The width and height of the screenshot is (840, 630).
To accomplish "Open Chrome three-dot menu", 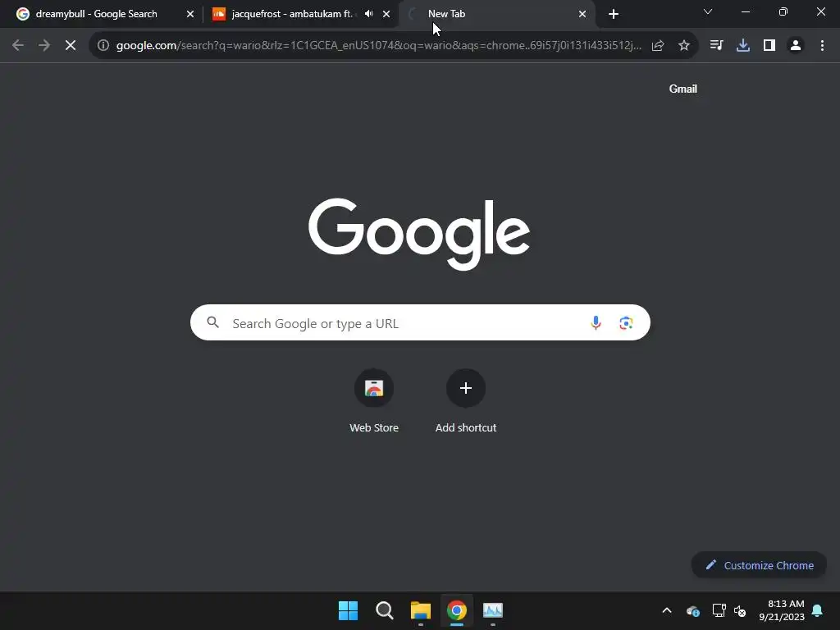I will (x=822, y=46).
